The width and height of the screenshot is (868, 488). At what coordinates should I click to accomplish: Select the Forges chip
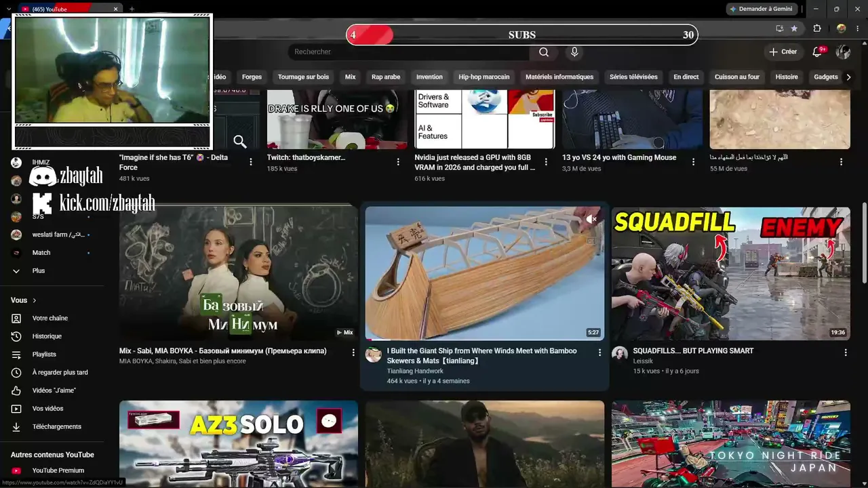[252, 77]
